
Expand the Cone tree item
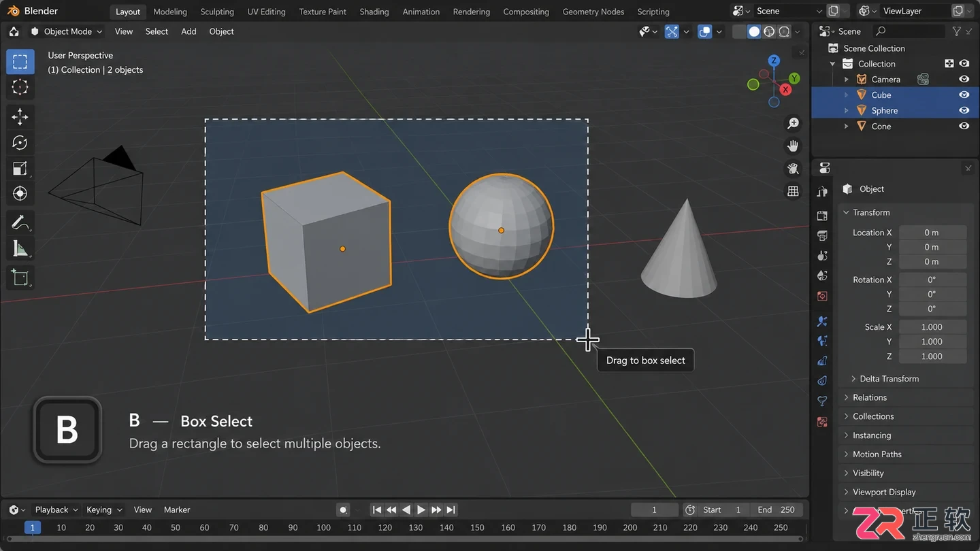[847, 127]
